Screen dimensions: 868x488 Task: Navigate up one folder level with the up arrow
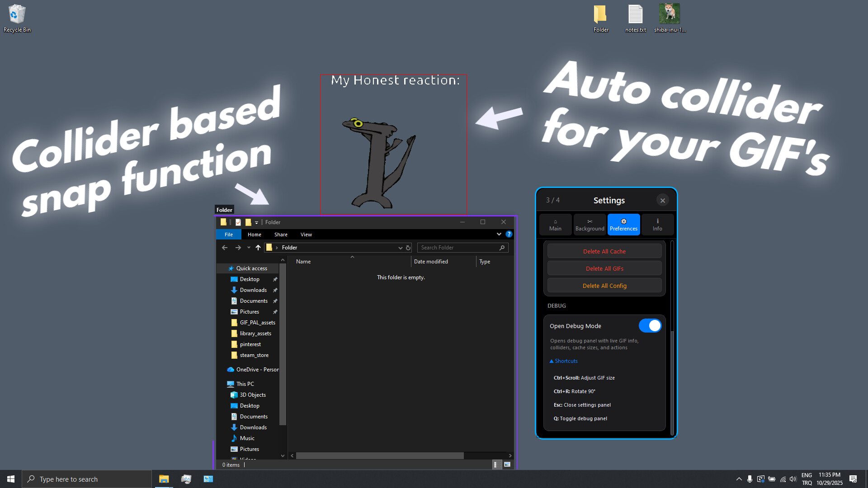258,248
